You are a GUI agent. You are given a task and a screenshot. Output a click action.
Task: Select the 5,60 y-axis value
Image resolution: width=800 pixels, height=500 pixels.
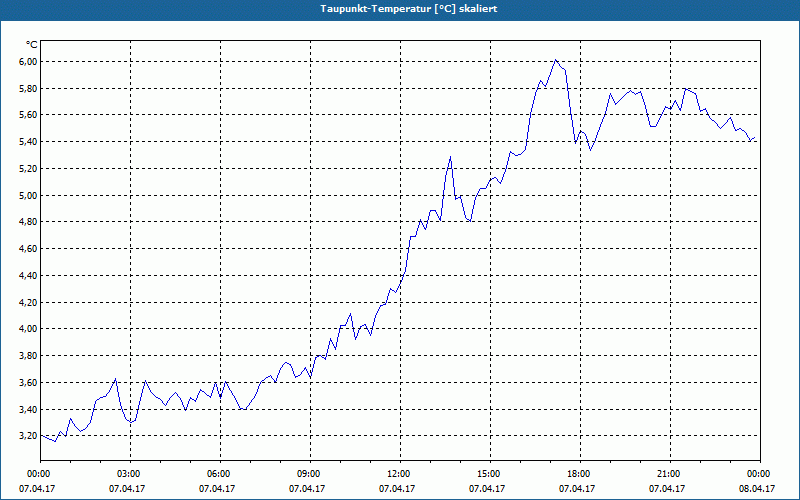28,115
